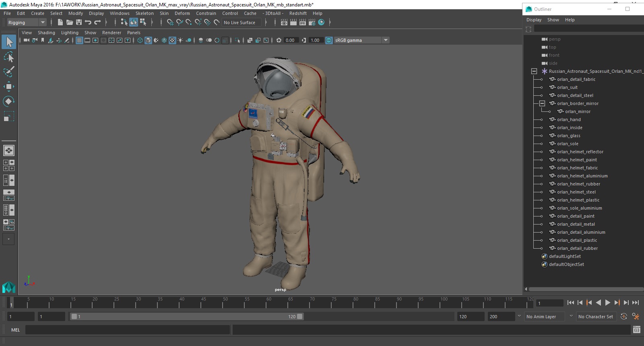Choose the Paint selection tool
The height and width of the screenshot is (346, 644).
tap(9, 72)
